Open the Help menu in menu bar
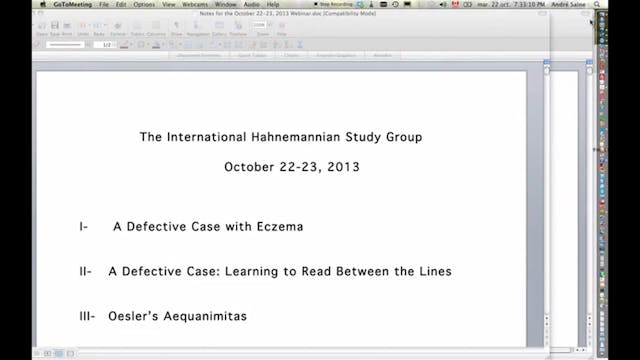The width and height of the screenshot is (640, 360). coord(273,4)
